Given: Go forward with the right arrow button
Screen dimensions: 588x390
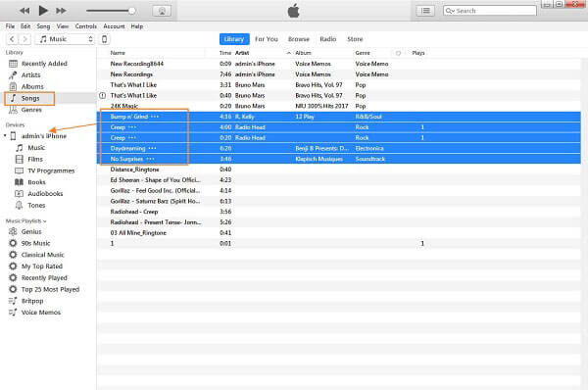Looking at the screenshot, I should click(24, 39).
